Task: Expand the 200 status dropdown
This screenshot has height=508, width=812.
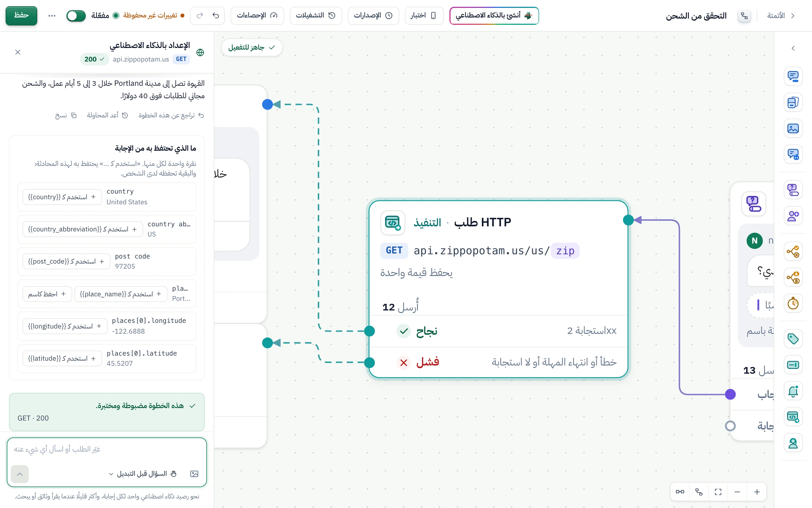Action: click(94, 59)
